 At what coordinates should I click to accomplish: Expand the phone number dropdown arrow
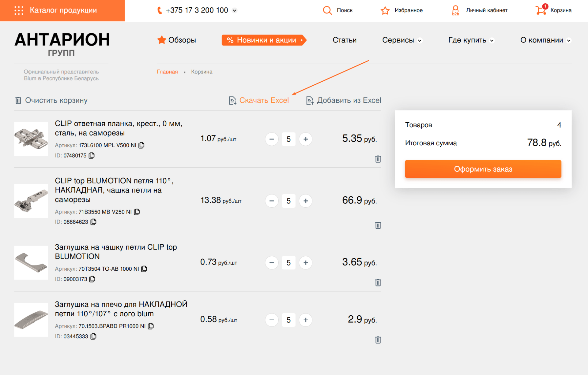pos(235,11)
